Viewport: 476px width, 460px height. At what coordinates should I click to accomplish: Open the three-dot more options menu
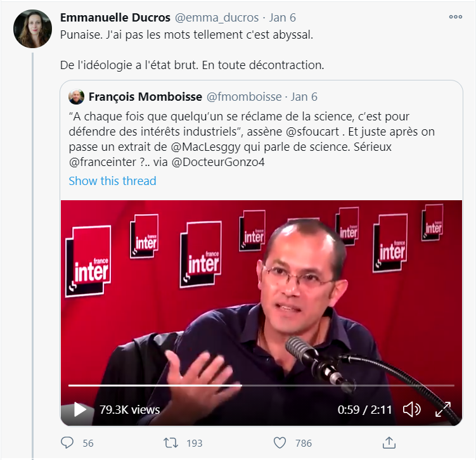(x=455, y=17)
